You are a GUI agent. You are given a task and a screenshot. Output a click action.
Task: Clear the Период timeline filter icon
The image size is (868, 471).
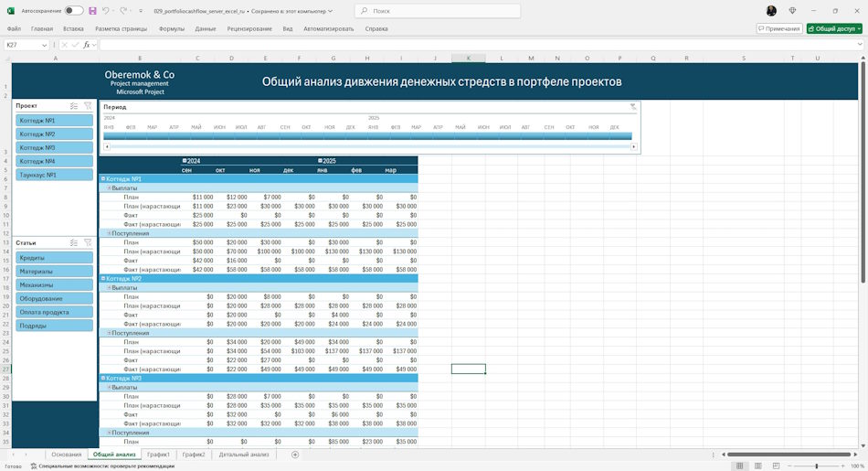click(633, 106)
